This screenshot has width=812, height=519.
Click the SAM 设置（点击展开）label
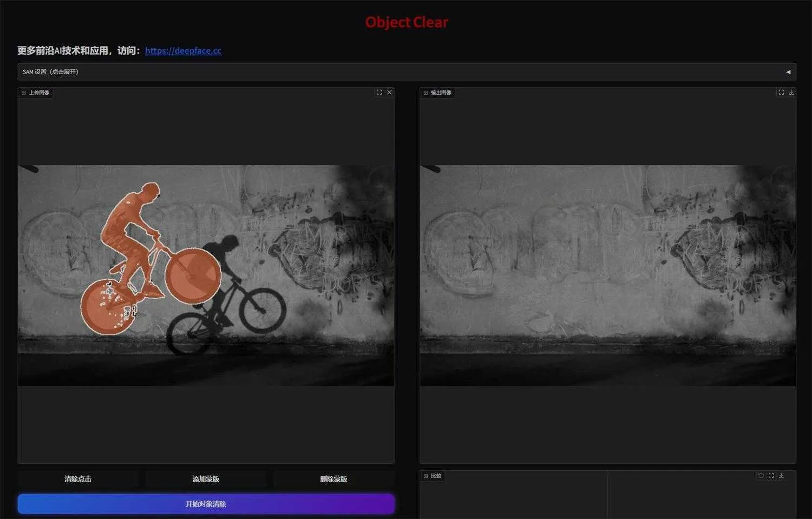[50, 72]
